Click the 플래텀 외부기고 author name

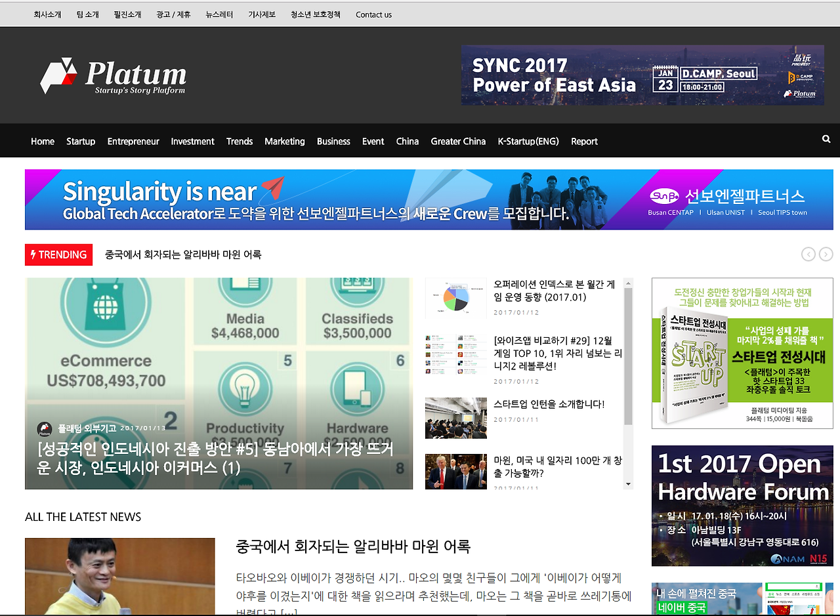pyautogui.click(x=87, y=428)
